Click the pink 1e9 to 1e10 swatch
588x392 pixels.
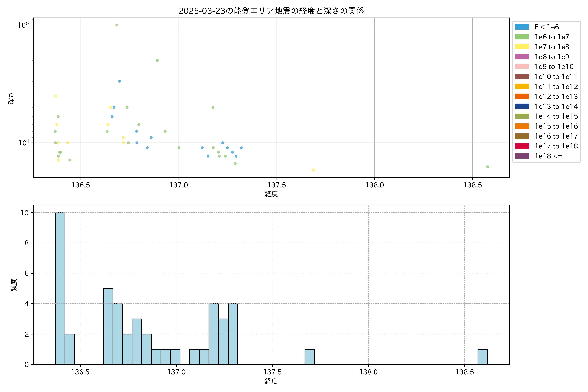[522, 67]
